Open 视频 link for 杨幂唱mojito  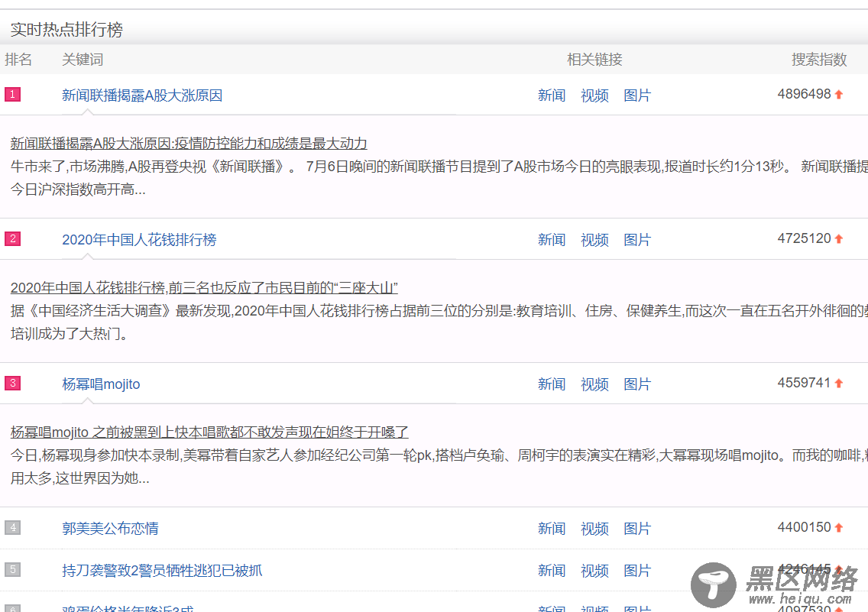[x=594, y=384]
